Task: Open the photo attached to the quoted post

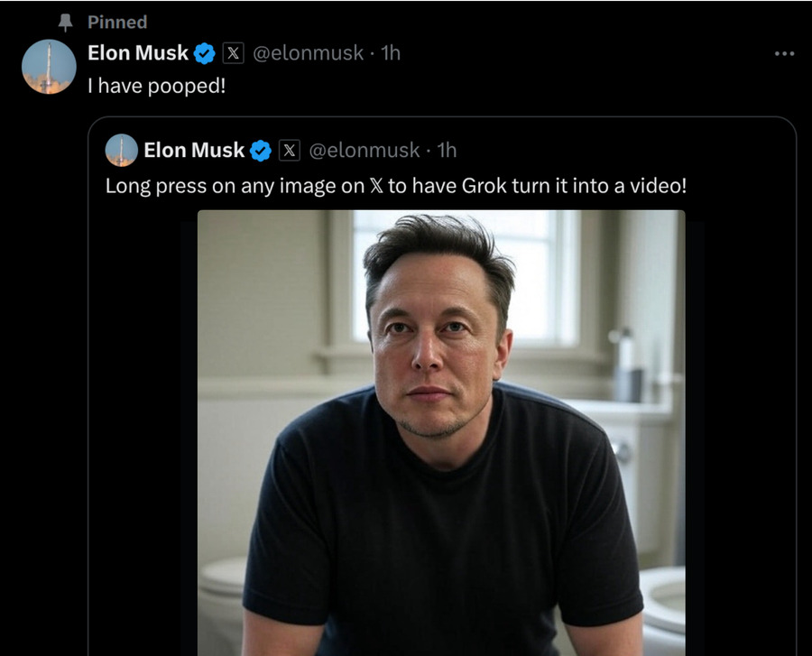Action: pos(441,433)
